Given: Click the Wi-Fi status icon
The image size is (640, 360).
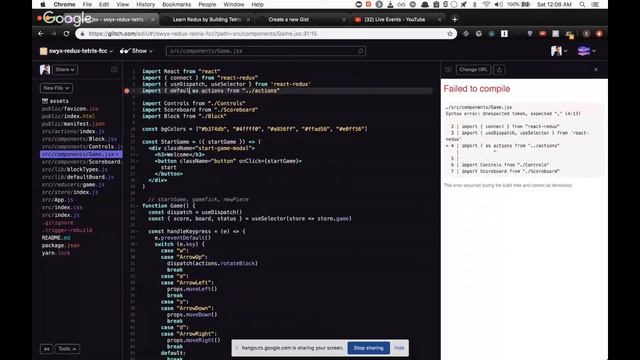Looking at the screenshot, I should (486, 4).
